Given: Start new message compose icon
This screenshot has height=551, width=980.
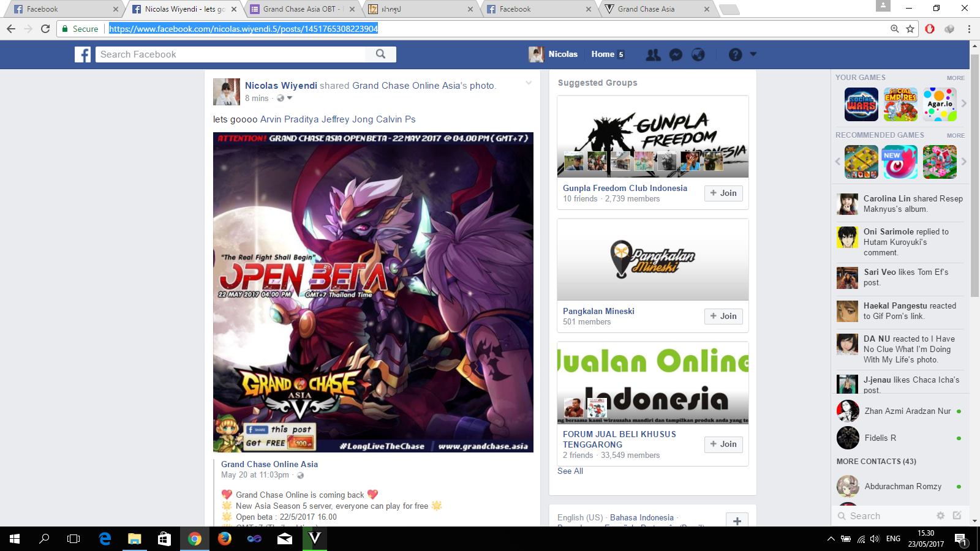Looking at the screenshot, I should point(957,515).
